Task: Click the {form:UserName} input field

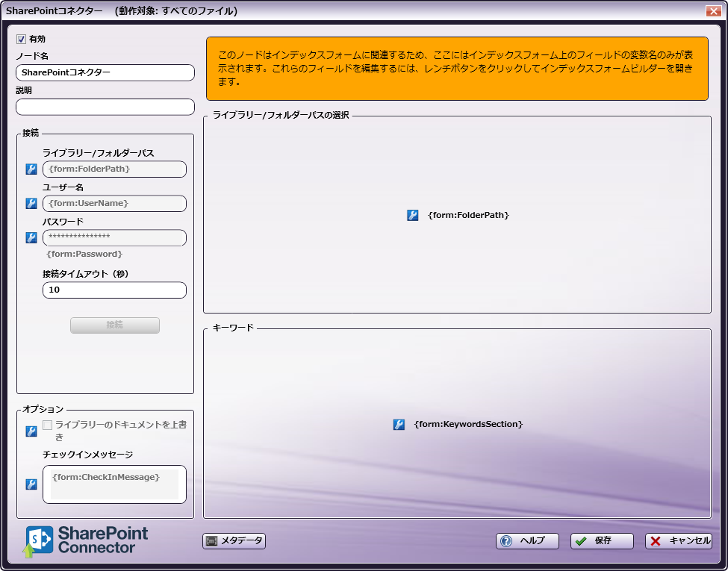Action: click(115, 203)
